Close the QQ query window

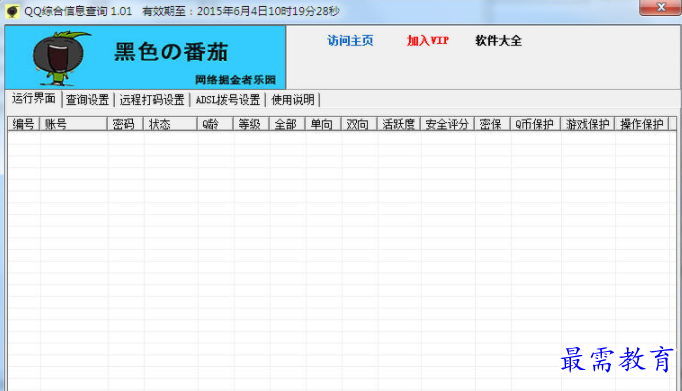click(x=660, y=7)
